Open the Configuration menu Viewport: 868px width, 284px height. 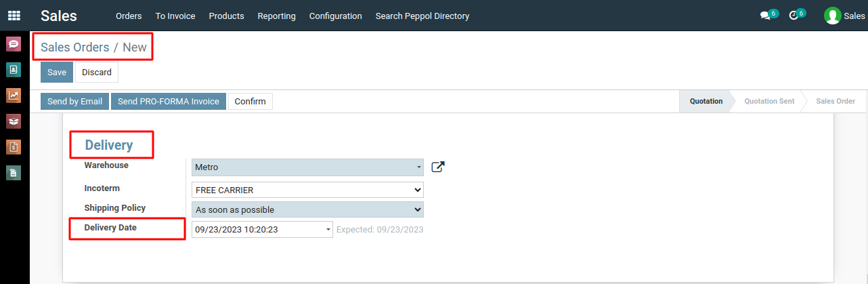tap(335, 16)
